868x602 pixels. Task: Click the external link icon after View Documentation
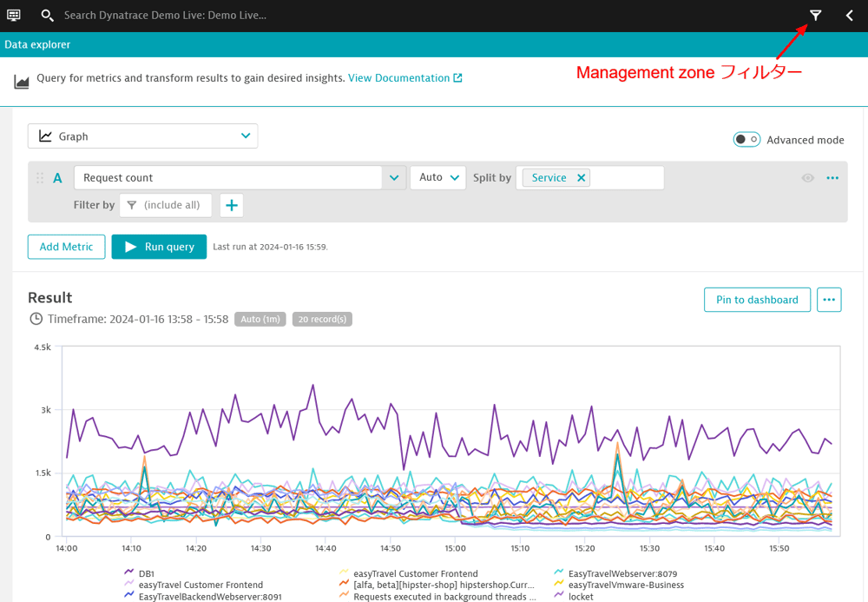[457, 77]
